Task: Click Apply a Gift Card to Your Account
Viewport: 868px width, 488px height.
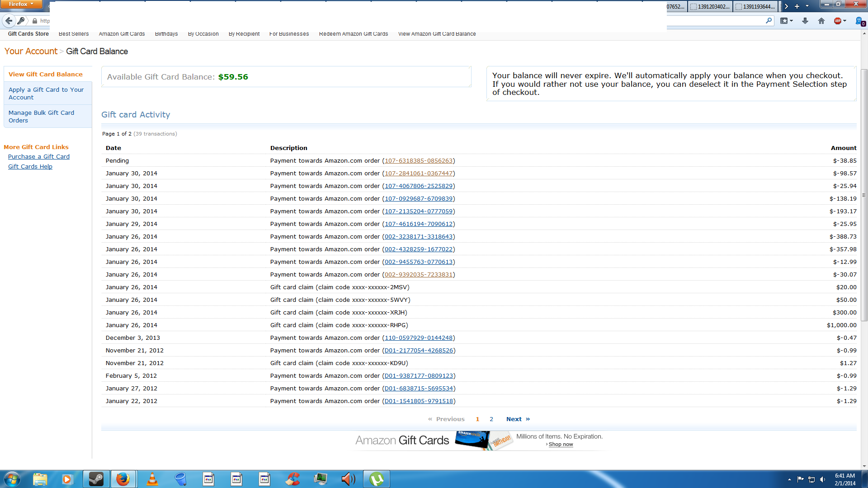Action: pyautogui.click(x=46, y=94)
